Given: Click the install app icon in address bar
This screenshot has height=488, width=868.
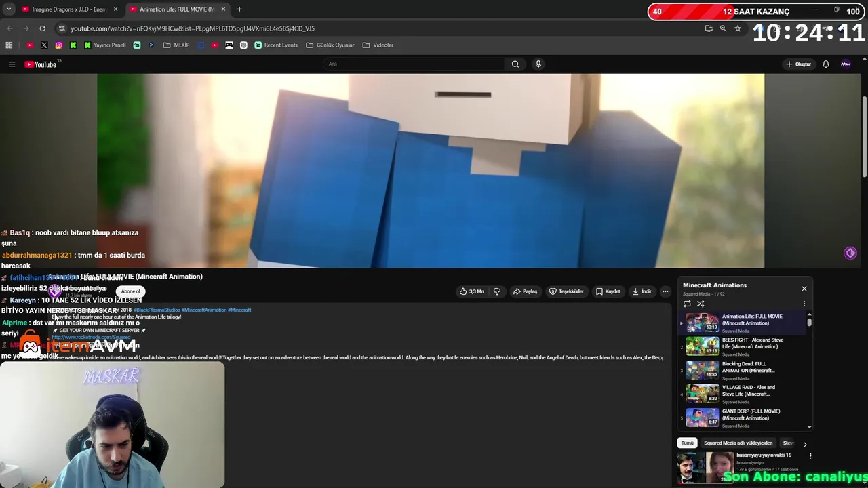Looking at the screenshot, I should tap(709, 28).
